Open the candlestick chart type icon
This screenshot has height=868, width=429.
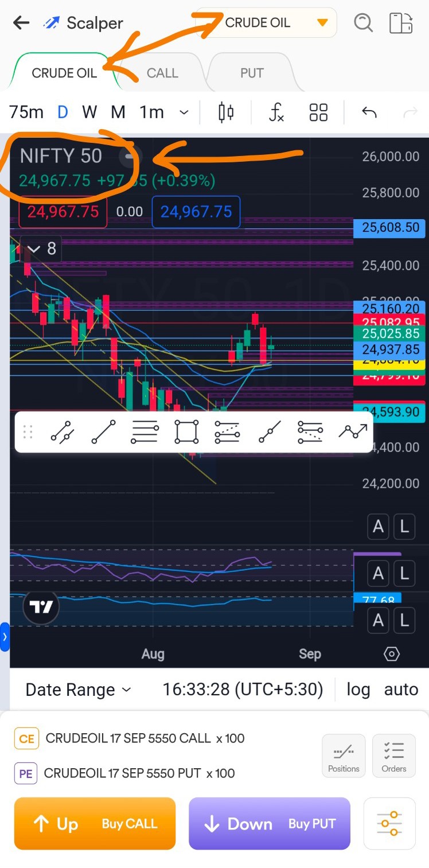click(x=226, y=112)
